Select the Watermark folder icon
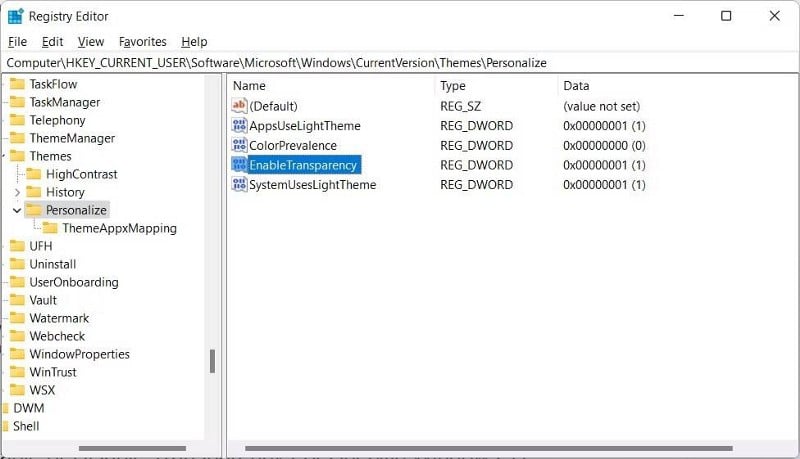Screen dimensions: 800x459 [17, 318]
